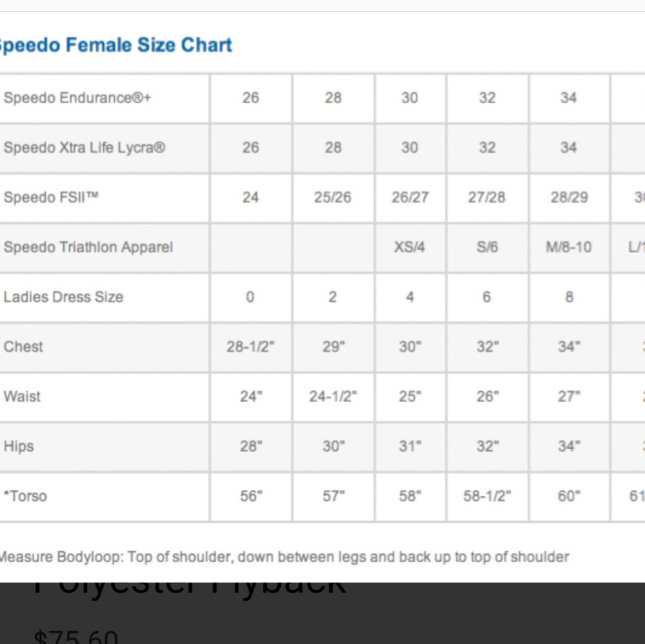Click the Speedo FSII row label
Viewport: 645px width, 644px height.
[51, 197]
